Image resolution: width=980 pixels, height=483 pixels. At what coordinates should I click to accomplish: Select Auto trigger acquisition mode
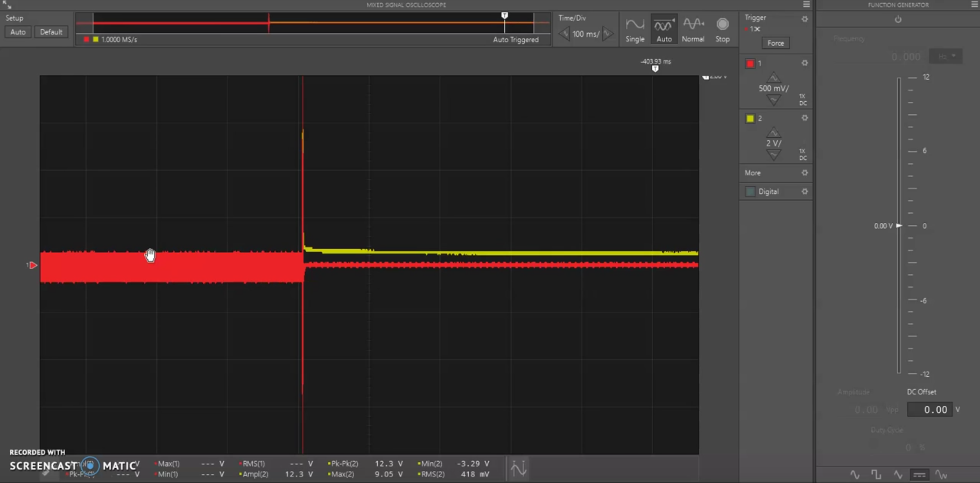pos(664,30)
